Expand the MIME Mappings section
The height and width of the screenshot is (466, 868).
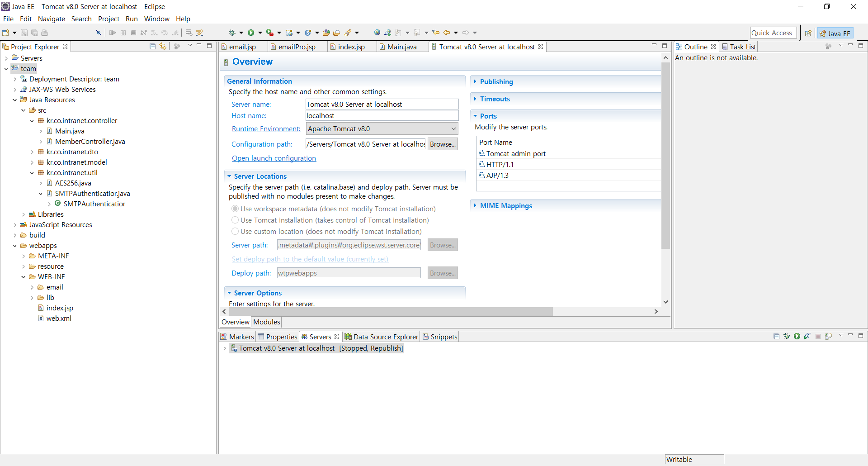475,205
